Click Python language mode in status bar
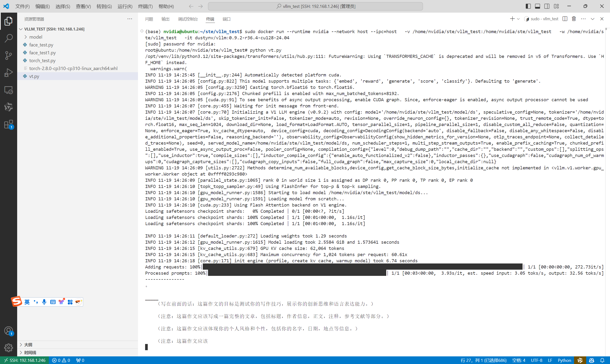 pyautogui.click(x=564, y=360)
